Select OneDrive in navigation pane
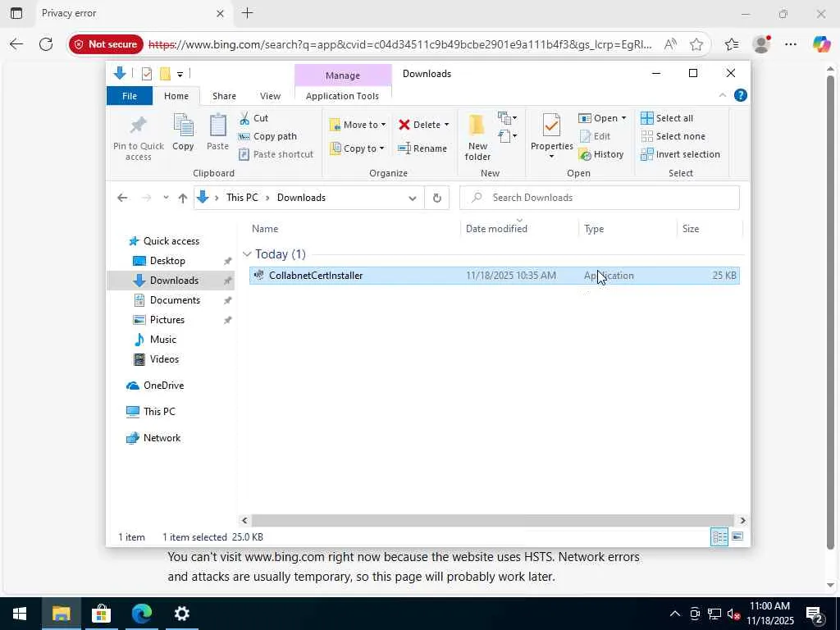 pyautogui.click(x=164, y=386)
